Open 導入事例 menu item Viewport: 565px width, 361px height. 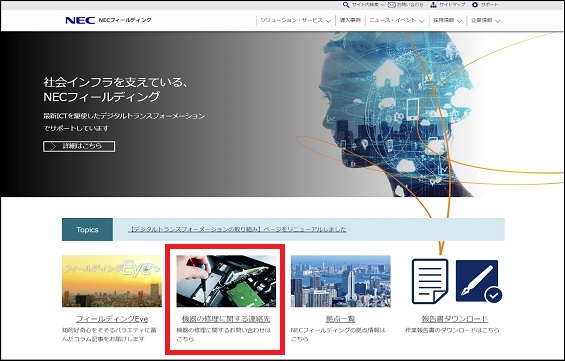coord(350,20)
